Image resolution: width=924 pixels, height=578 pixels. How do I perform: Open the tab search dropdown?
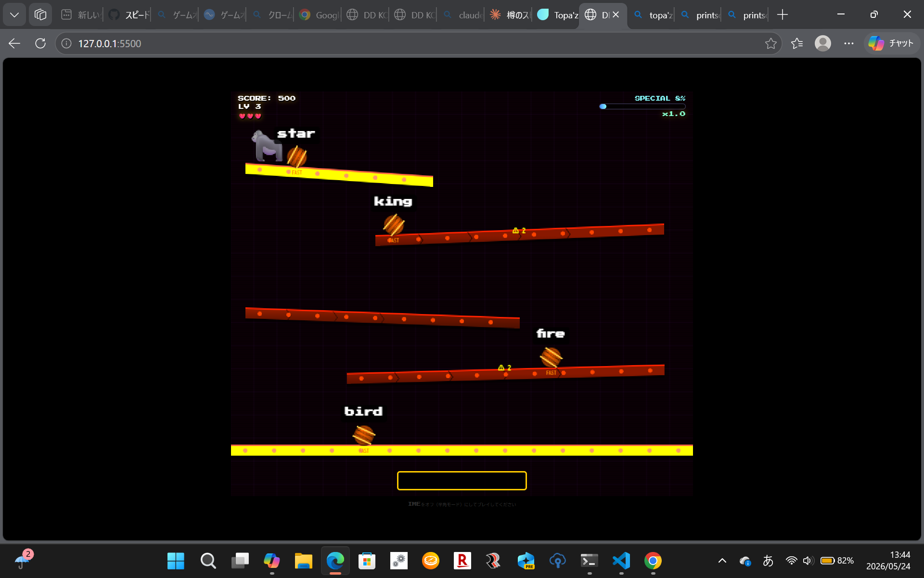pos(14,14)
